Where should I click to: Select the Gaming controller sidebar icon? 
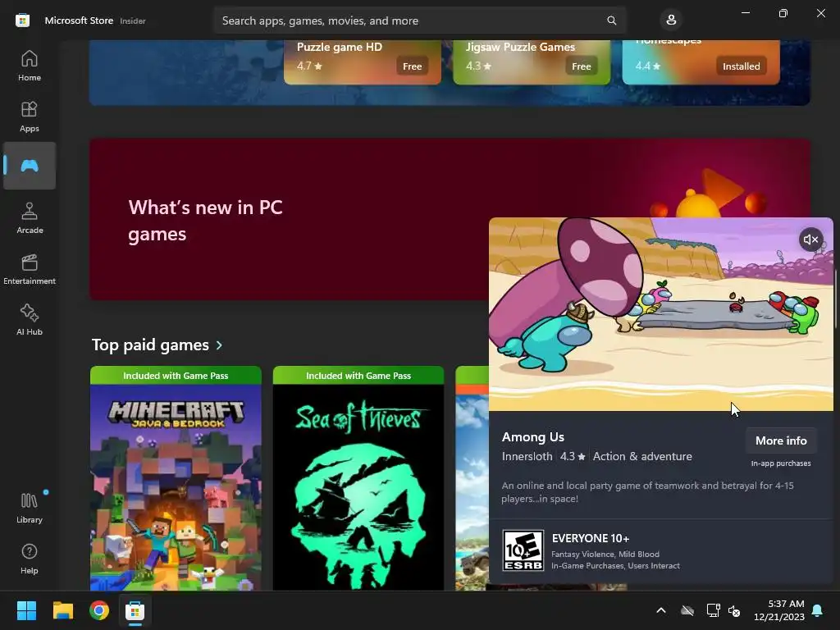click(x=30, y=166)
